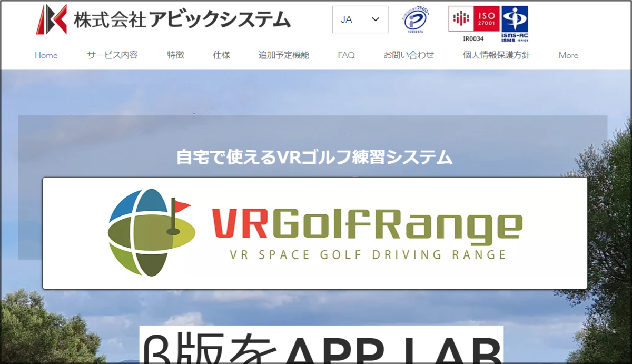Screen dimensions: 632x364
Task: Click the VR Golf Range globe flag icon
Action: point(152,232)
